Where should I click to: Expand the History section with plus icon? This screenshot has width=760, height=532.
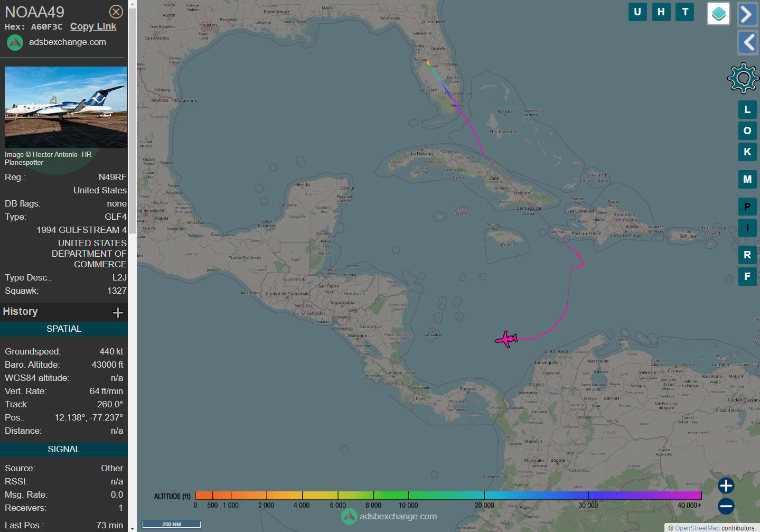(118, 313)
